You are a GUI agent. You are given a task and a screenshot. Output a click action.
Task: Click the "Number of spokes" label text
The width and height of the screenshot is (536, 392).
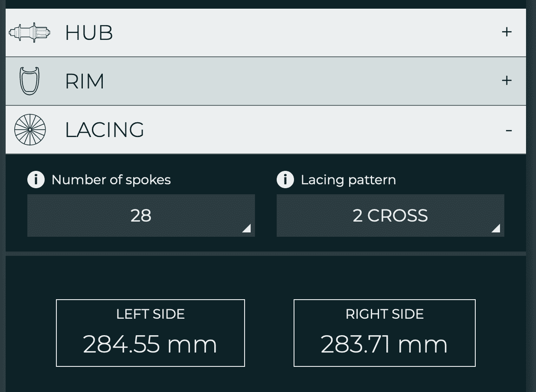coord(111,180)
